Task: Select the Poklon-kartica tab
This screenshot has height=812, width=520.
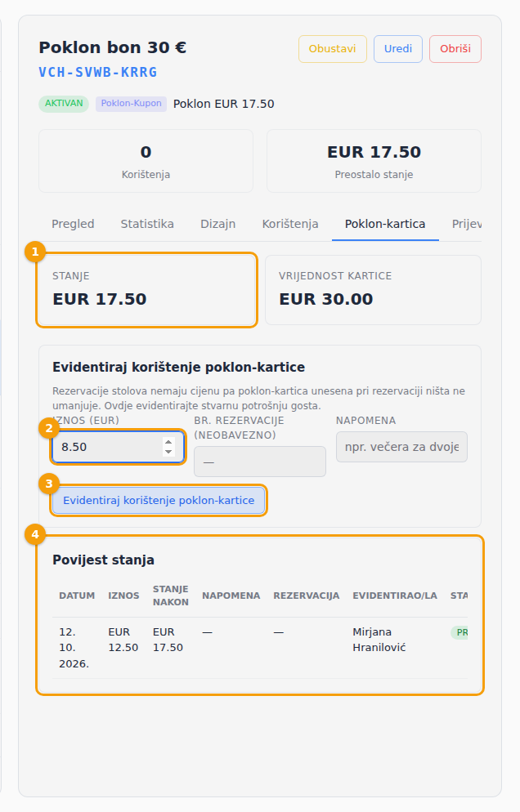Action: [385, 224]
